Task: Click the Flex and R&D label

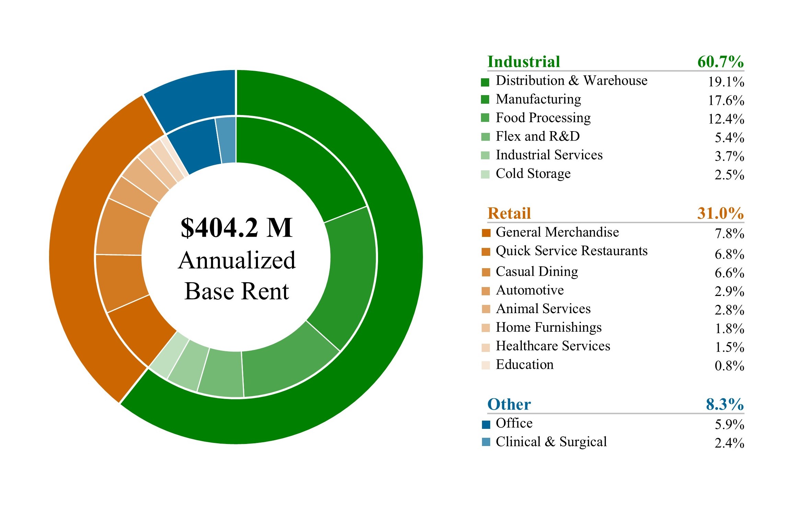Action: pyautogui.click(x=538, y=136)
